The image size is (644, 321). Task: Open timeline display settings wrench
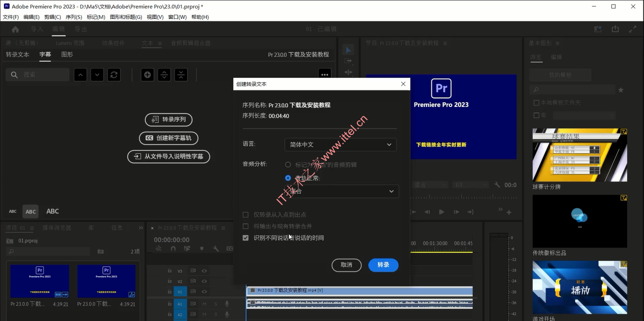tap(216, 248)
